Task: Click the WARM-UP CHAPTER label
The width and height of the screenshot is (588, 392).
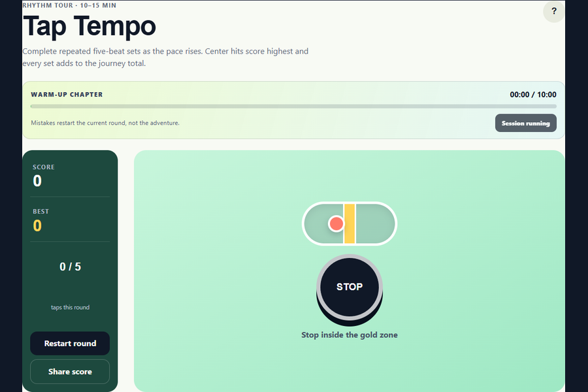Action: coord(67,95)
